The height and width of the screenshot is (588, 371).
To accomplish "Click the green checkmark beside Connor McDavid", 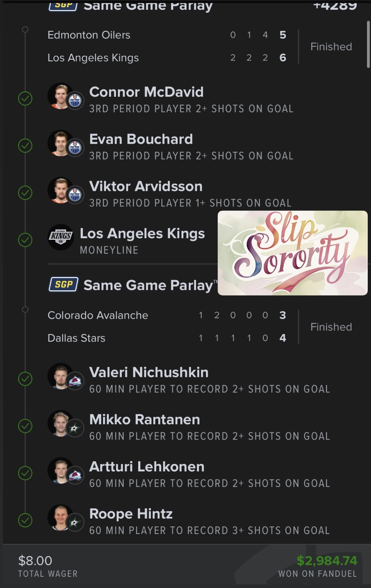I will (x=25, y=98).
